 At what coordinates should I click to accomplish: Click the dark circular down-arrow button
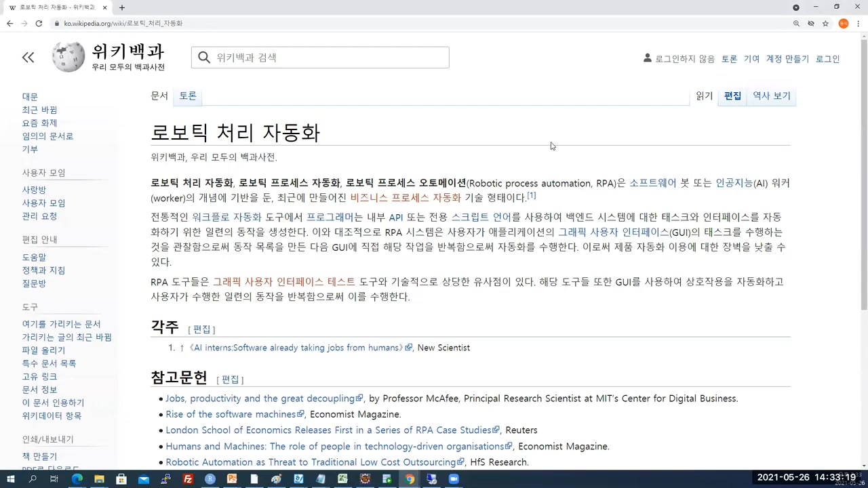pyautogui.click(x=796, y=7)
